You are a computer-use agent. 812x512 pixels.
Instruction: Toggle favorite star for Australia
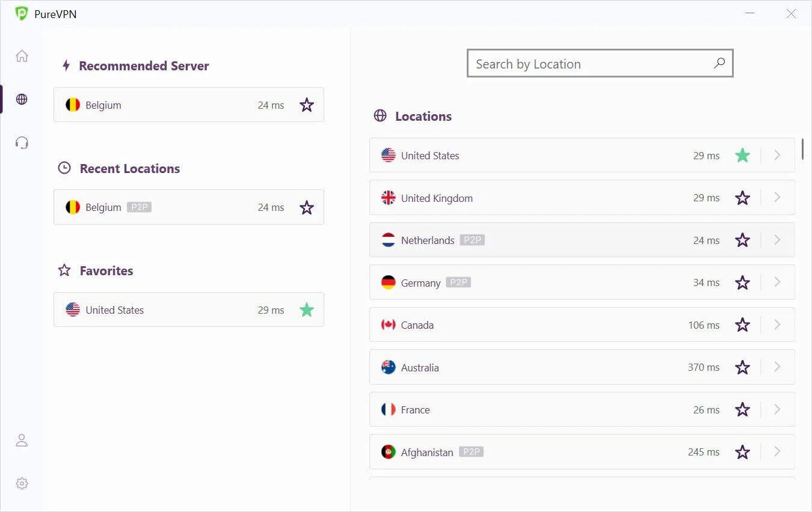[x=743, y=367]
